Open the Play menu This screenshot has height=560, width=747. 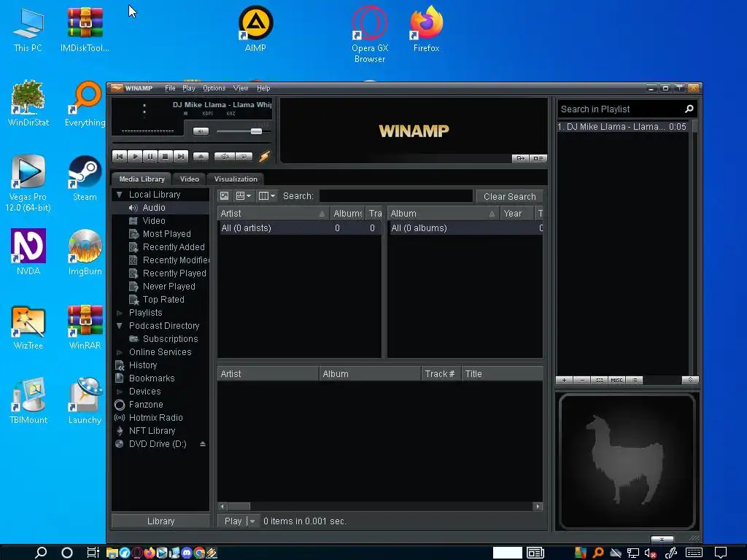[189, 88]
